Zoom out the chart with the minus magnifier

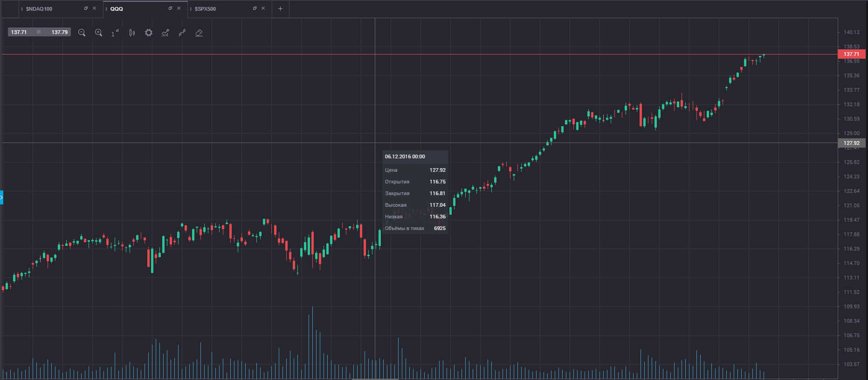point(82,33)
